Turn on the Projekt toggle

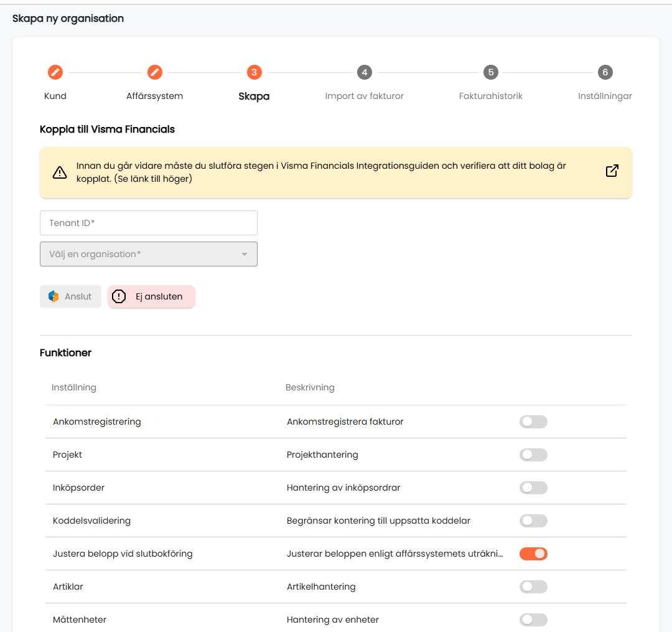pos(533,455)
